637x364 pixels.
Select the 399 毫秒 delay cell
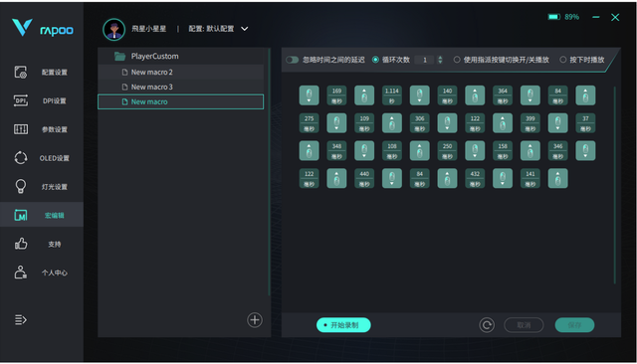[531, 123]
